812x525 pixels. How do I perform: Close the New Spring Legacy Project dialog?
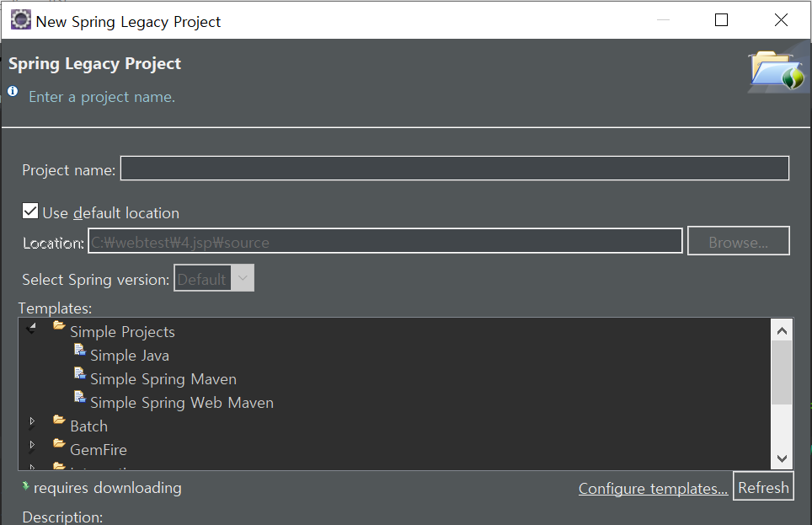pos(781,19)
